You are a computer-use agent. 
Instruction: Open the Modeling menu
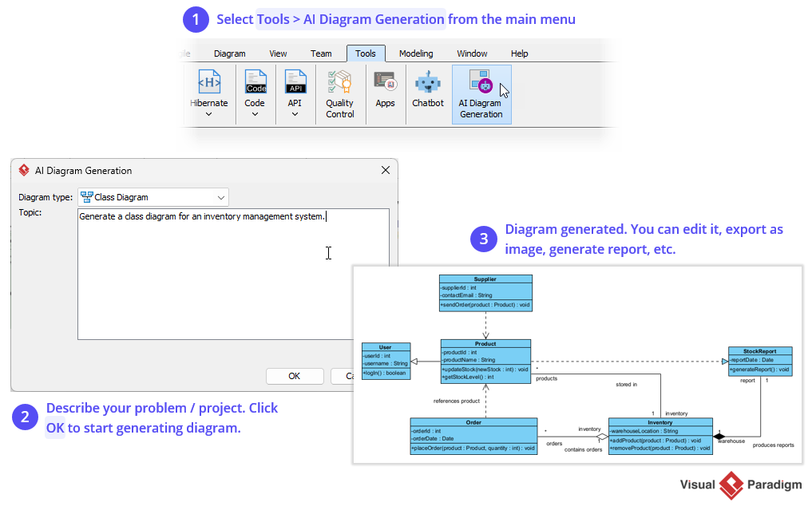[415, 53]
